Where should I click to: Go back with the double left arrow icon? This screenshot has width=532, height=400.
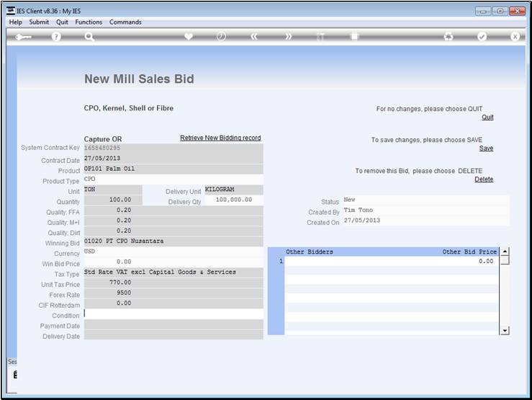pyautogui.click(x=254, y=36)
